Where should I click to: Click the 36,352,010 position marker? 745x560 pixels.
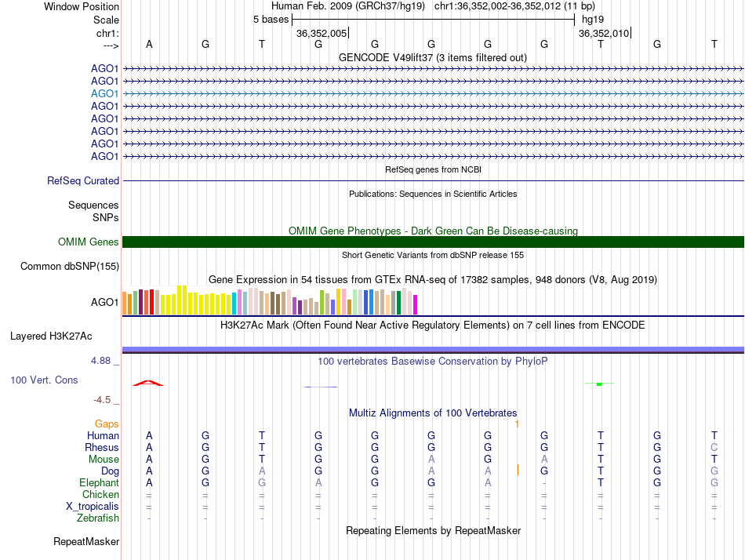click(x=604, y=33)
